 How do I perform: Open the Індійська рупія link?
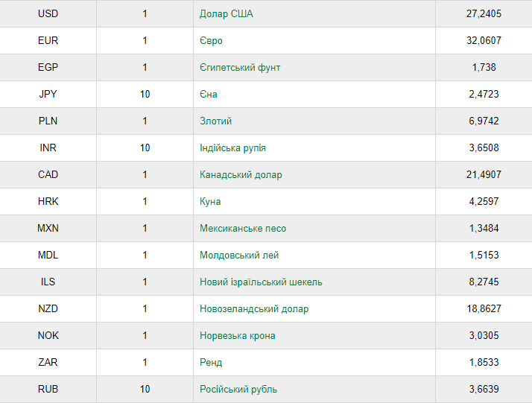[232, 148]
